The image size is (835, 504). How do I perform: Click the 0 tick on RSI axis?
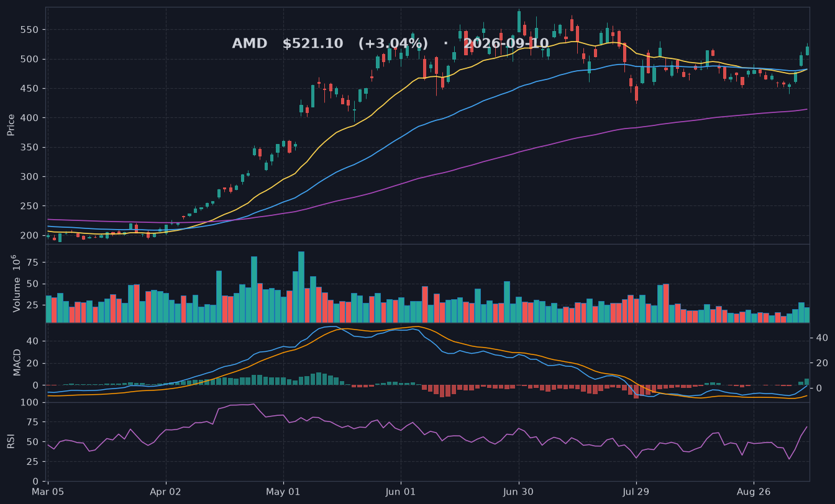point(37,481)
